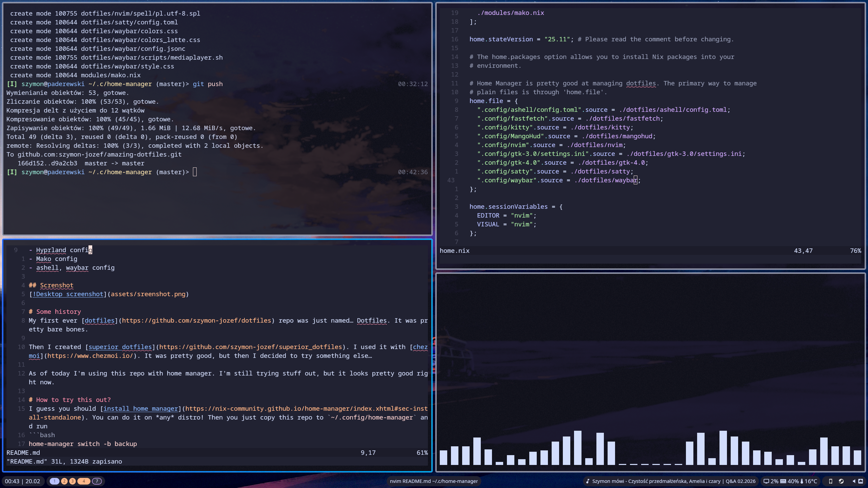This screenshot has height=488, width=868.
Task: Click the '76%' scroll position in home.nix status
Action: [x=855, y=250]
